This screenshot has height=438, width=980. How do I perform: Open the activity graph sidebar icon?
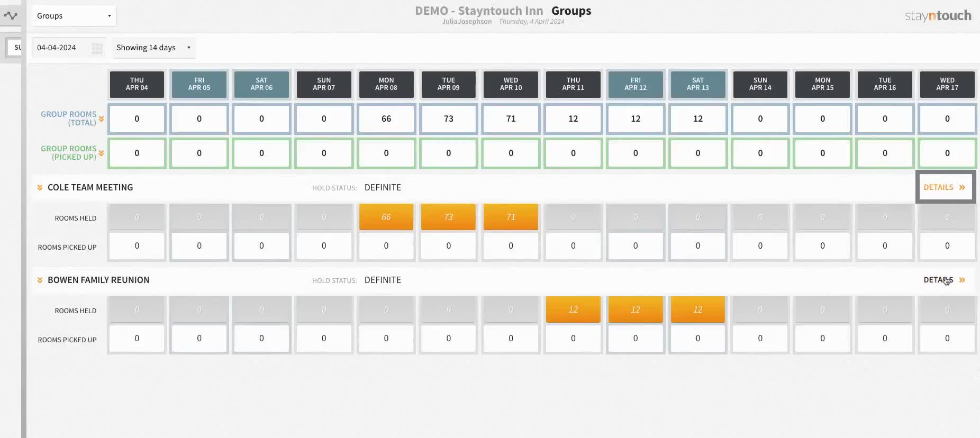(x=11, y=15)
